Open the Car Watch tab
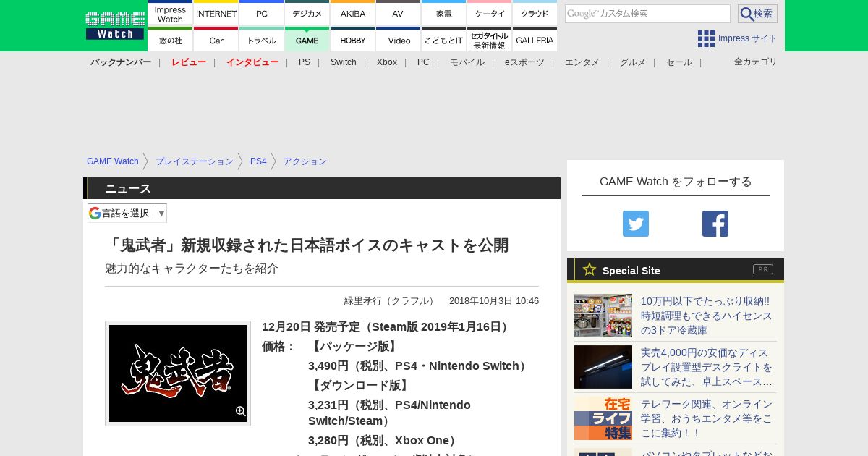 tap(216, 39)
